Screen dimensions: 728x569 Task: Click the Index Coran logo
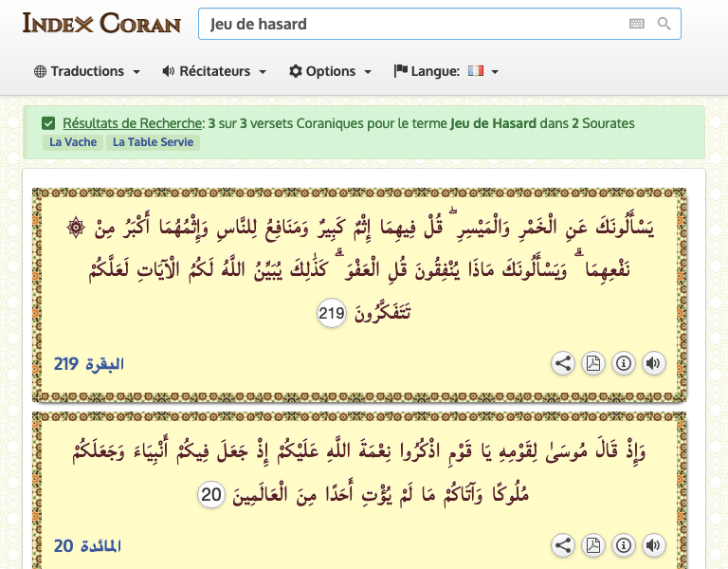[101, 23]
